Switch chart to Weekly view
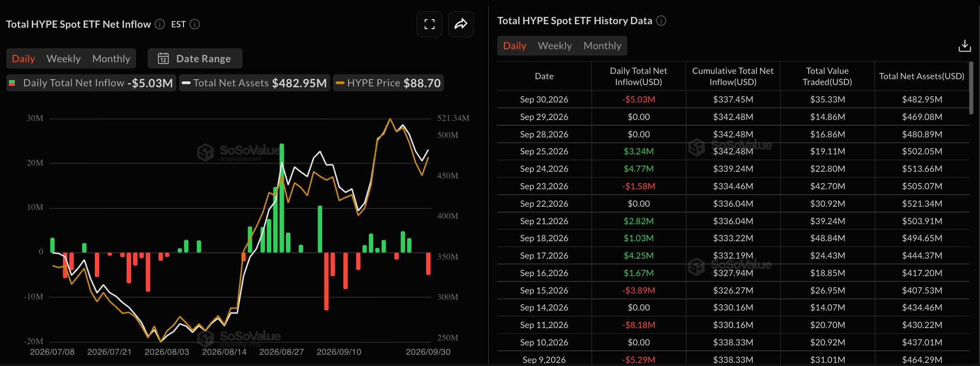The image size is (980, 366). (x=64, y=59)
